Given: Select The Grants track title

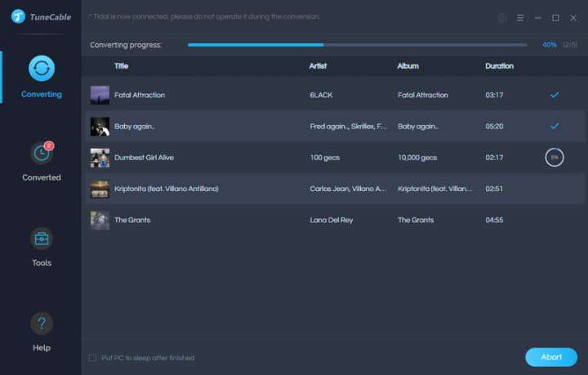Looking at the screenshot, I should [x=132, y=220].
